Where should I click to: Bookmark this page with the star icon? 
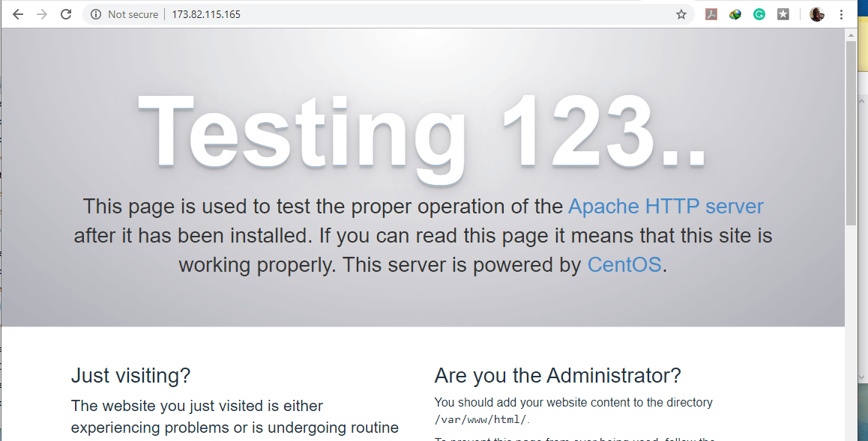pos(681,14)
